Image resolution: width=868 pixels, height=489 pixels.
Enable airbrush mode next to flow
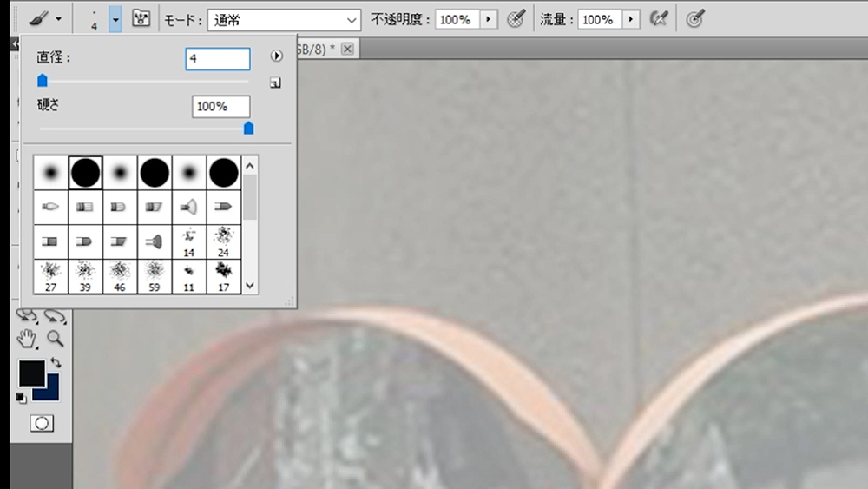click(659, 19)
